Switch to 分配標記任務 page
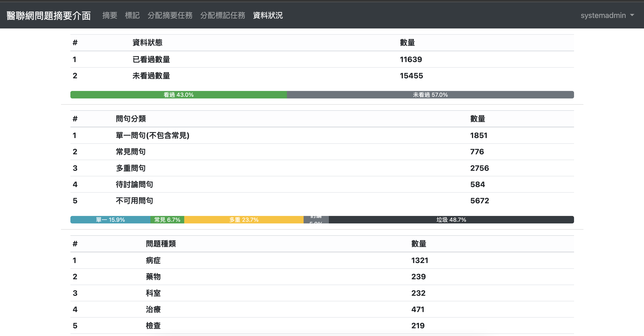The image size is (644, 336). (x=223, y=15)
